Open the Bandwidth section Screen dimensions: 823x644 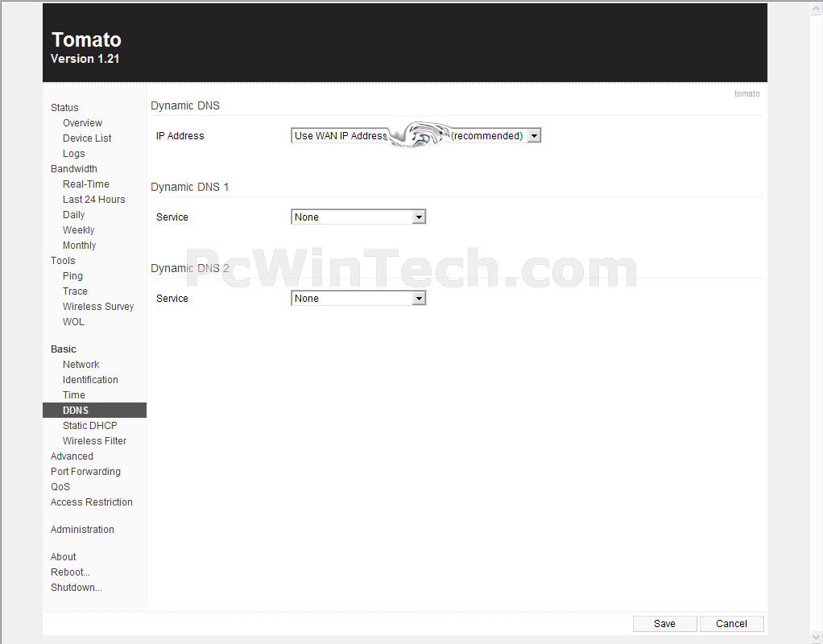[74, 168]
